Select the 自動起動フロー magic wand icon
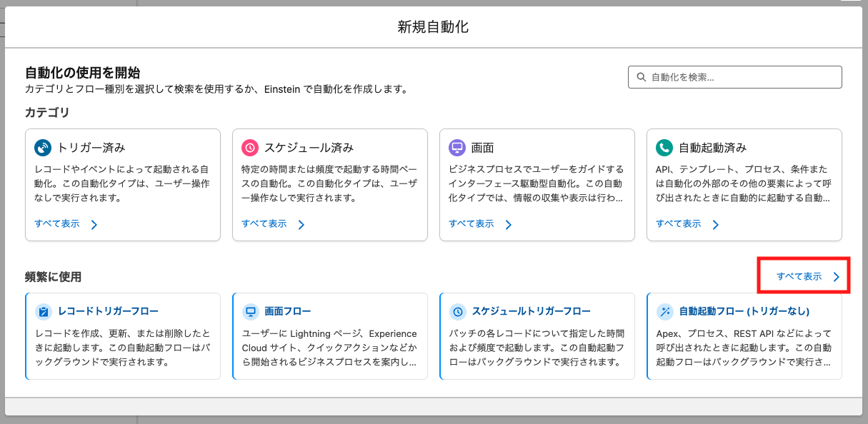The height and width of the screenshot is (424, 868). point(665,311)
